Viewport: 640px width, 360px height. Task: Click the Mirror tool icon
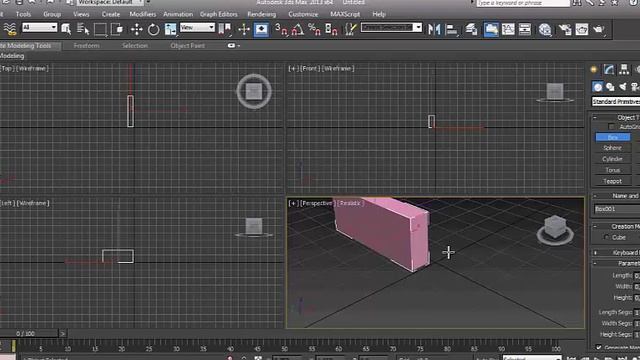434,29
